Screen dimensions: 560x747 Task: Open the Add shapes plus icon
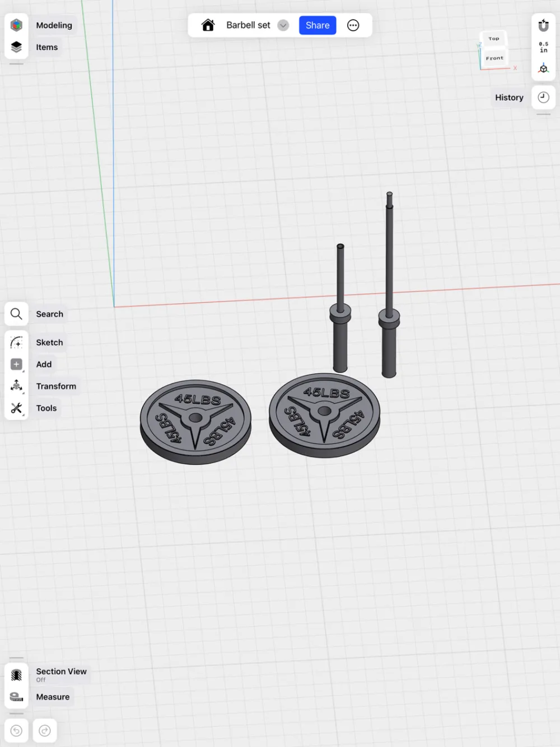[16, 364]
